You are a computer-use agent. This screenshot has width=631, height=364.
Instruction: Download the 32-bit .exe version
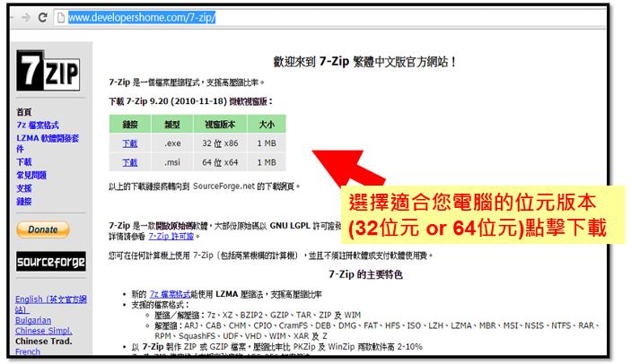(x=130, y=143)
